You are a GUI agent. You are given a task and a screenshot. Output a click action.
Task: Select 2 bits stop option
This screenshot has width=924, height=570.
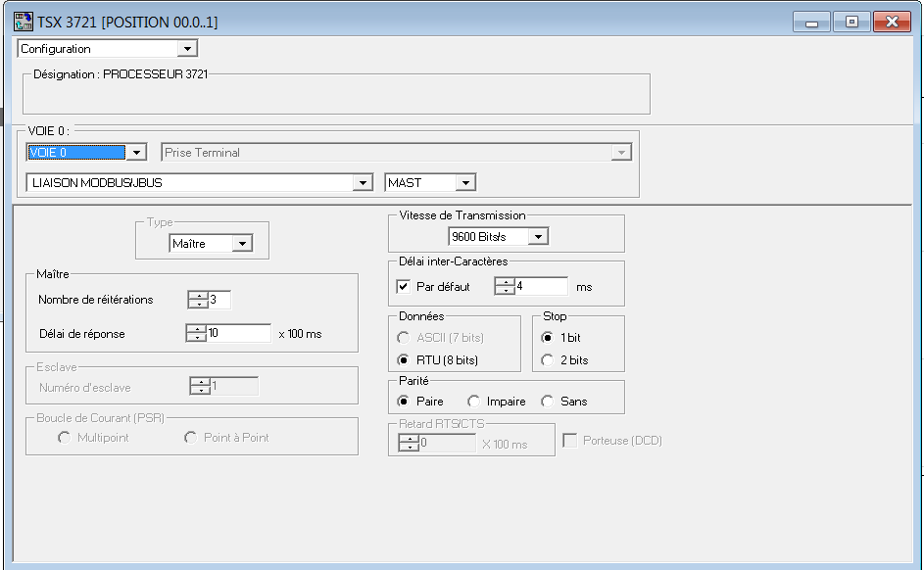coord(548,359)
